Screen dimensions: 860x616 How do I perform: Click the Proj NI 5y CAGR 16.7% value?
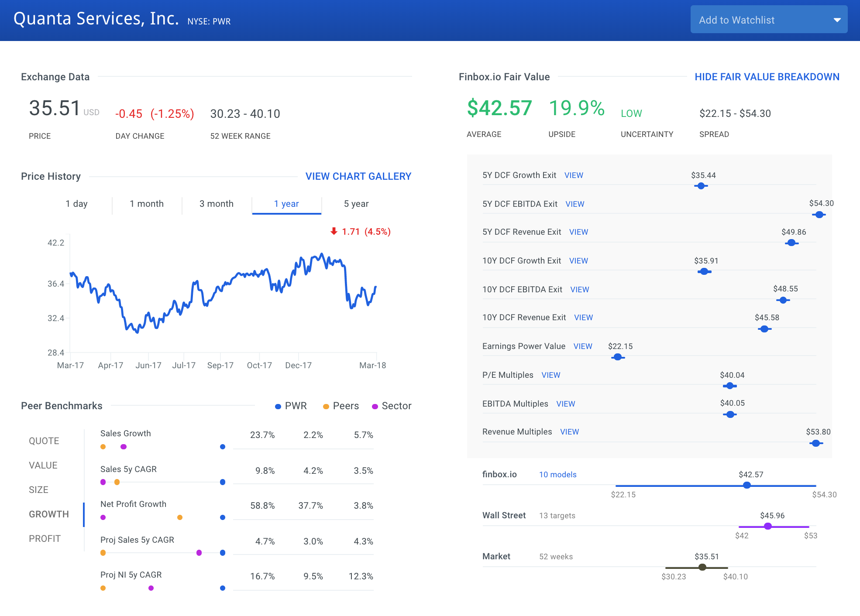point(262,576)
